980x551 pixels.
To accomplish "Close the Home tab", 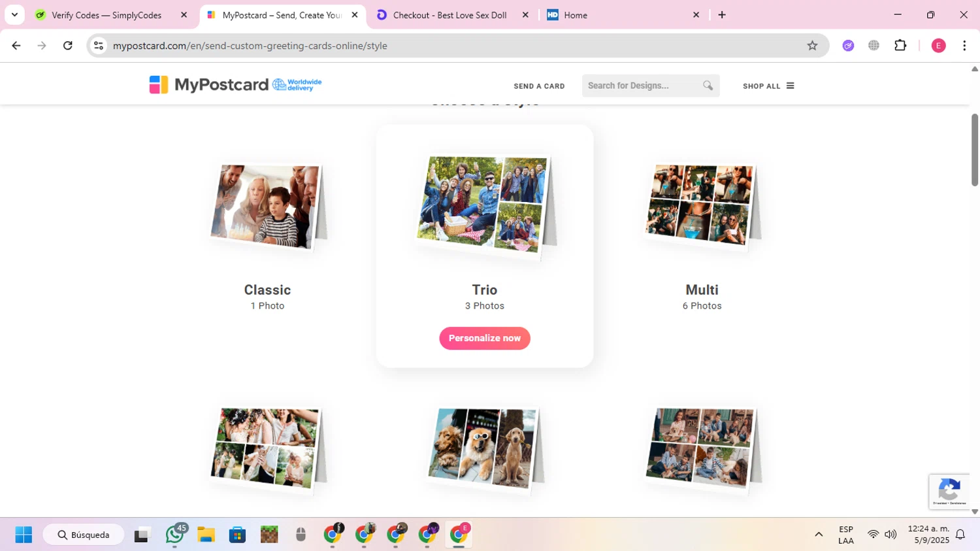I will click(696, 15).
